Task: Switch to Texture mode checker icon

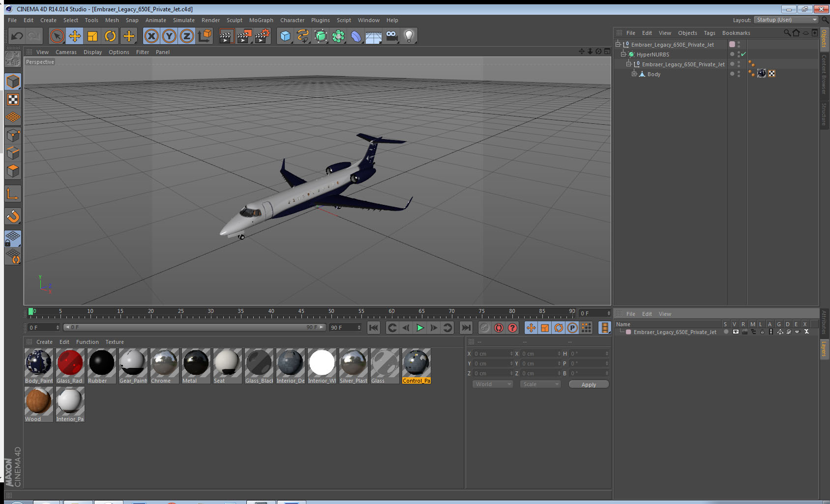Action: pyautogui.click(x=13, y=100)
